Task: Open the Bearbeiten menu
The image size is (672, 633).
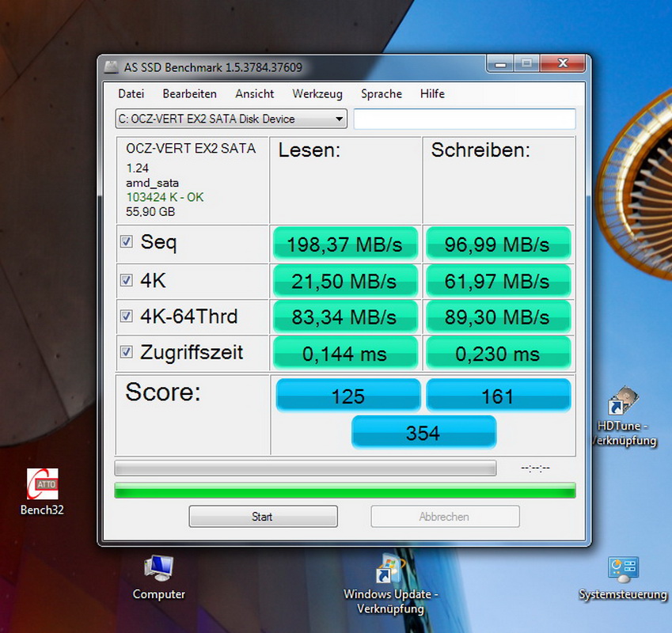Action: 189,93
